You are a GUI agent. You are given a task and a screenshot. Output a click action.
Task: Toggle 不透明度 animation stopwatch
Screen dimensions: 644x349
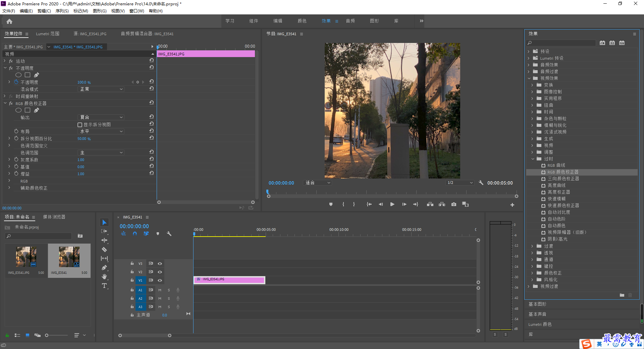click(x=16, y=82)
